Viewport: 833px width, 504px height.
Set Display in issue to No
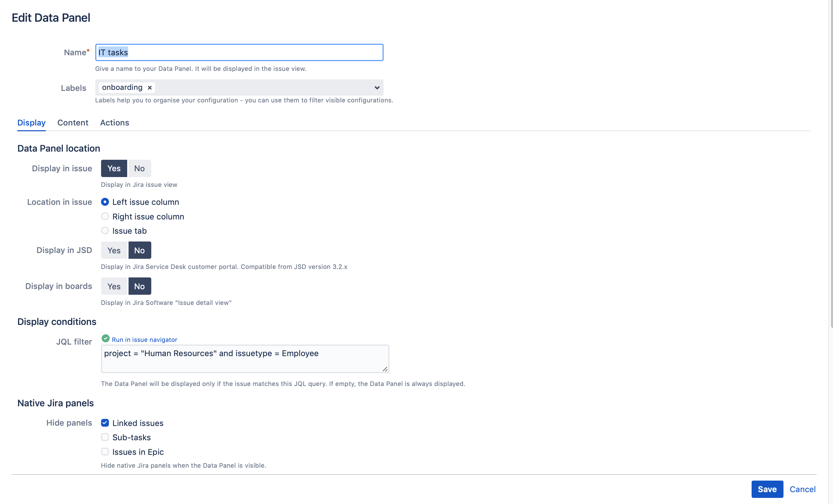pos(139,169)
